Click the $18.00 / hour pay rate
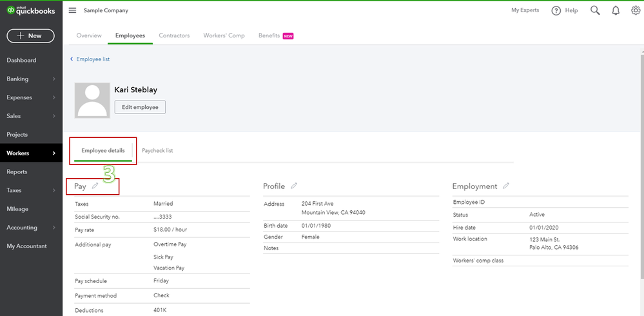 [x=170, y=230]
